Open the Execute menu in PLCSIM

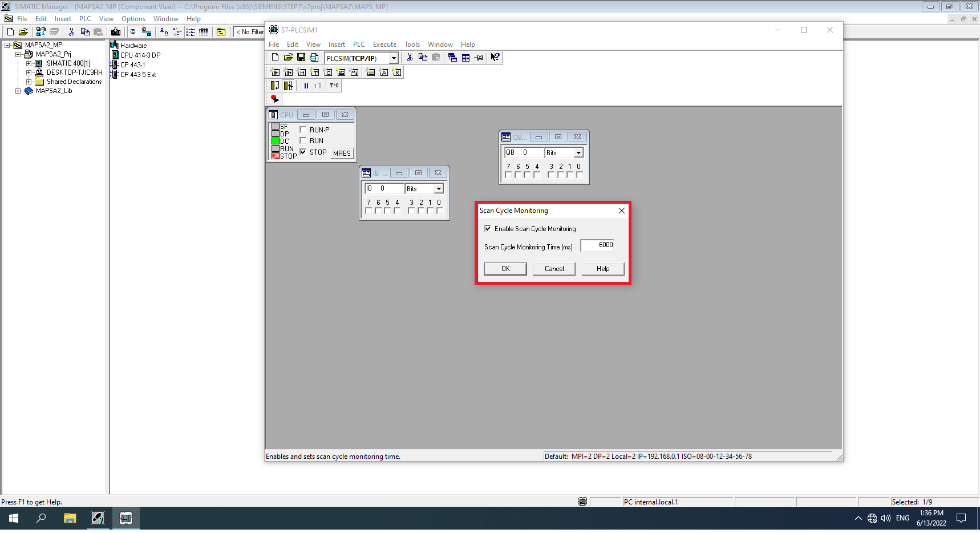point(384,45)
